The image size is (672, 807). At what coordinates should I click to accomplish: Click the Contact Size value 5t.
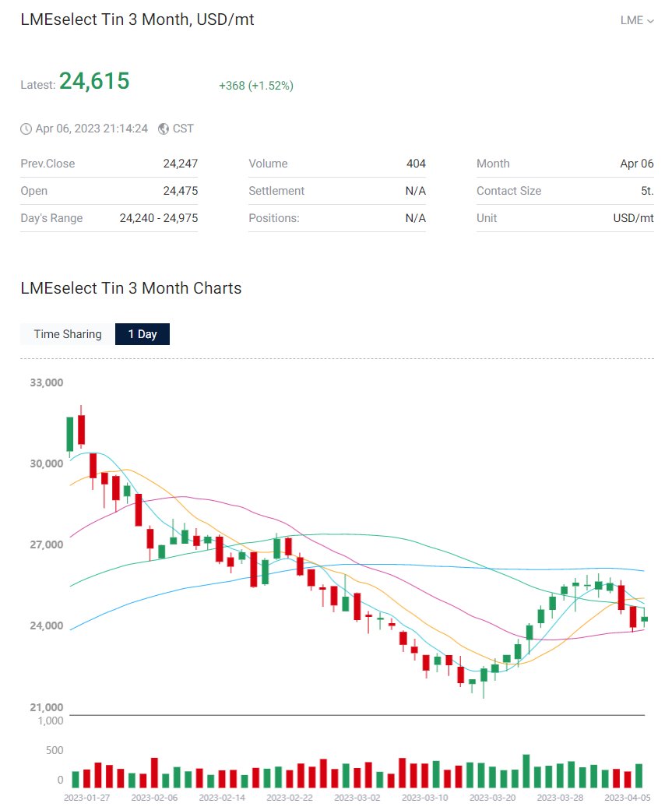647,191
